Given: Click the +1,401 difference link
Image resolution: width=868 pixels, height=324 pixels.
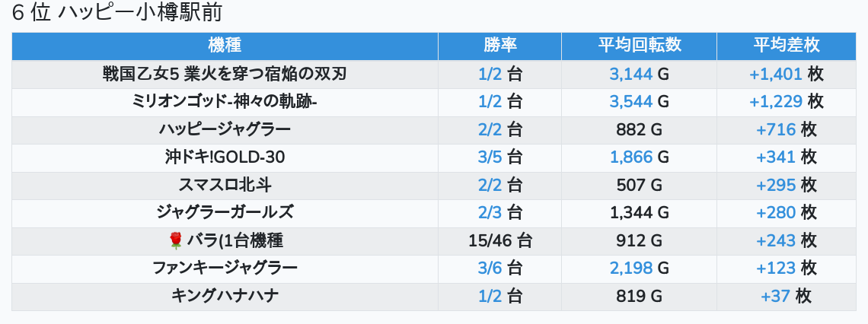Looking at the screenshot, I should 776,74.
